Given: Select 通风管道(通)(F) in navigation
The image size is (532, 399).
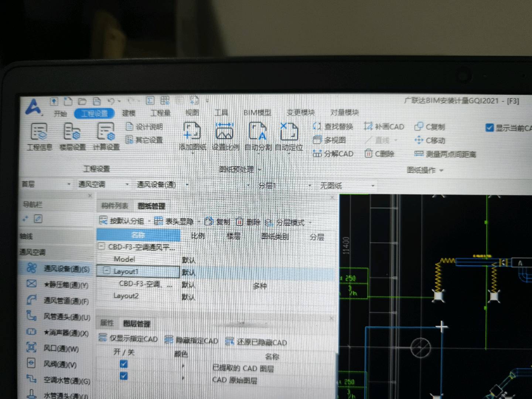Looking at the screenshot, I should 58,300.
